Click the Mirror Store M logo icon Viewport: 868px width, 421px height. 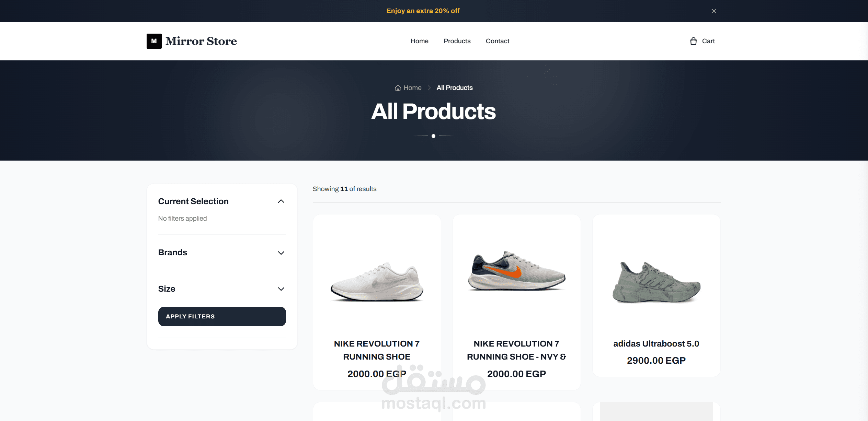pyautogui.click(x=154, y=41)
